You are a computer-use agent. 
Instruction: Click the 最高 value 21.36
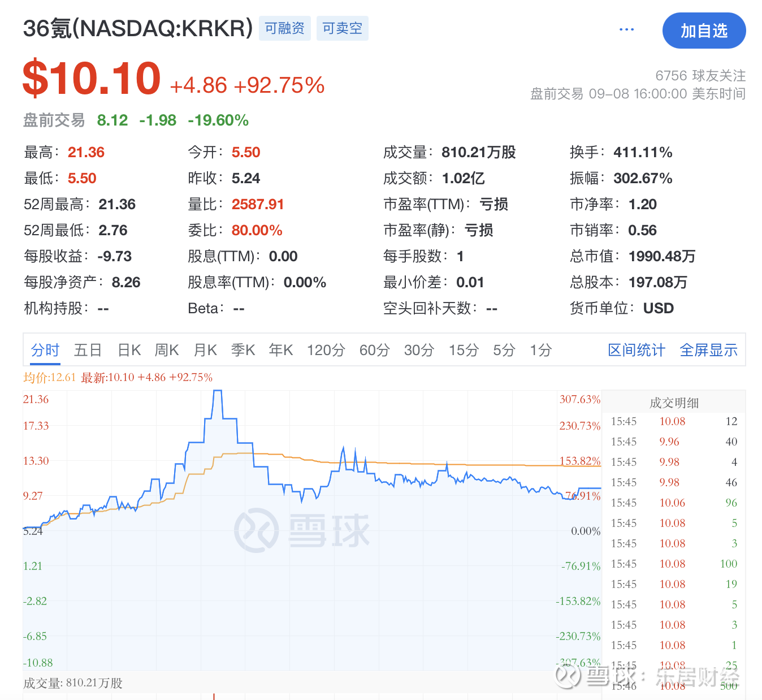click(x=86, y=152)
